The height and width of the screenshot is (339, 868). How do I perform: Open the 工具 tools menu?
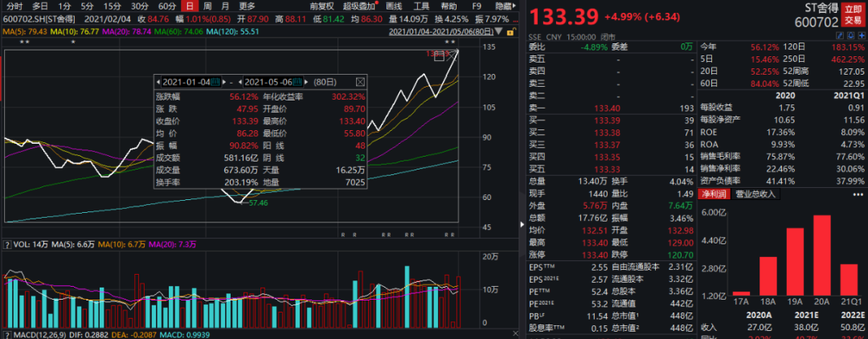(421, 6)
